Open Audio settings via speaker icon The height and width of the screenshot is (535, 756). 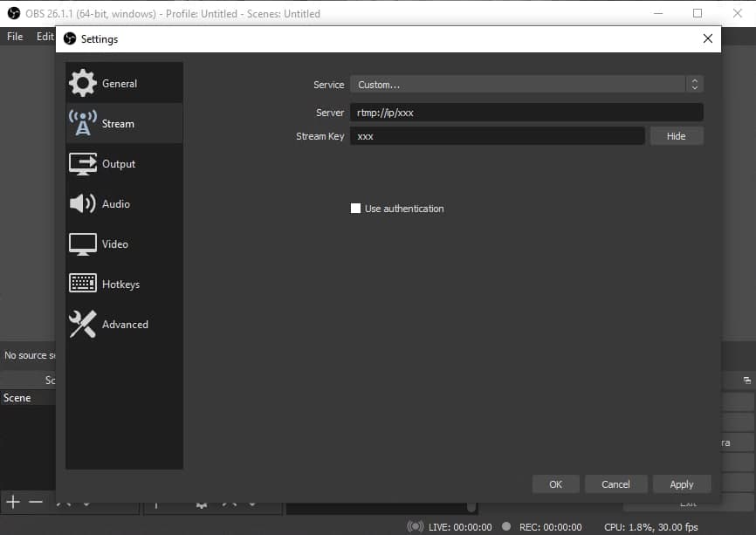coord(83,204)
